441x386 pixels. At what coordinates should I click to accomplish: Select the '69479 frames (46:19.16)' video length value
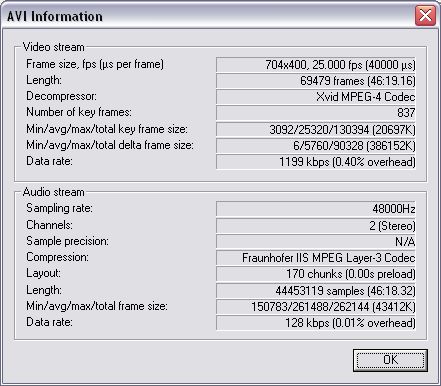(x=316, y=81)
